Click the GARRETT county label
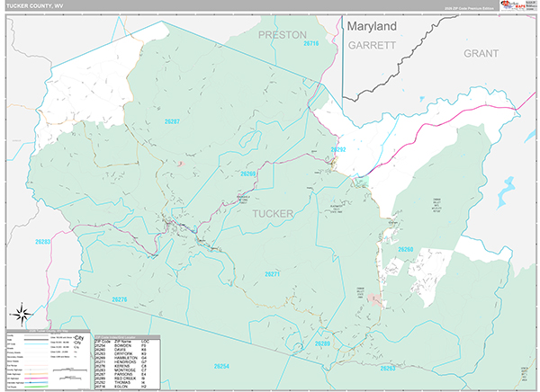This screenshot has width=540, height=392. click(372, 46)
